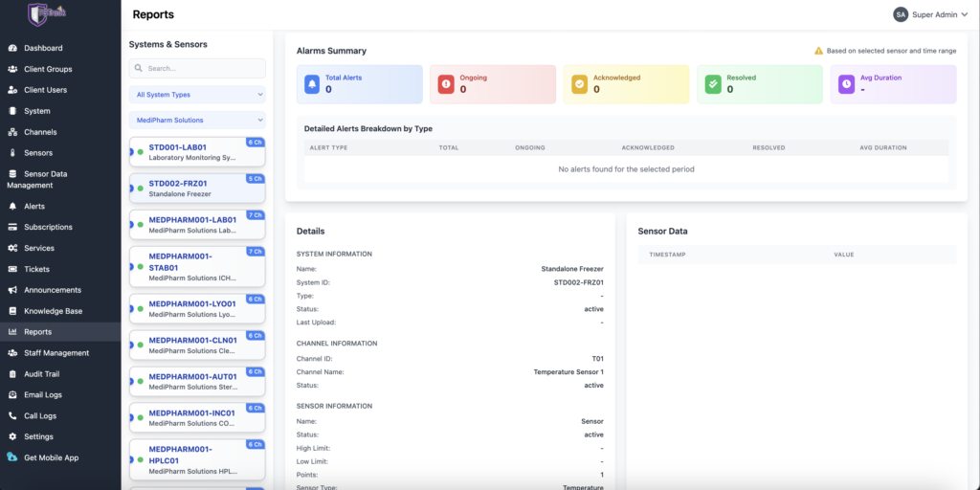Click the Resolved checkmark icon
The image size is (980, 490).
pos(712,84)
